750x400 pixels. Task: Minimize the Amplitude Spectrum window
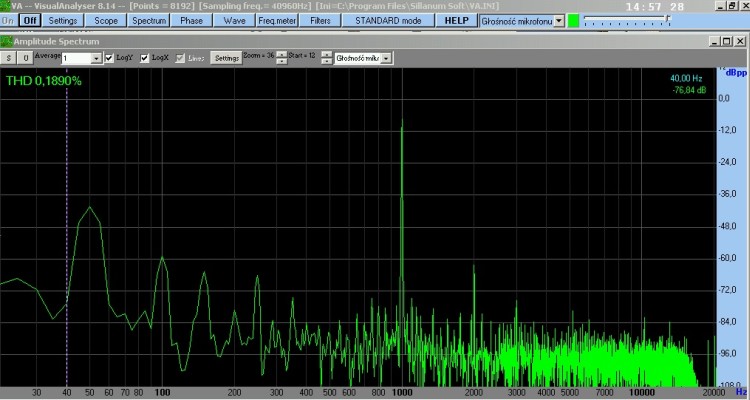click(714, 42)
